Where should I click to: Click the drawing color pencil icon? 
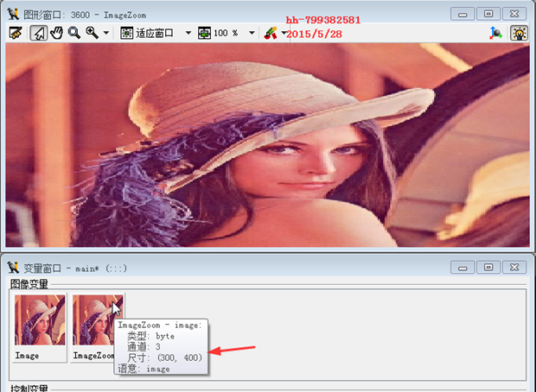(271, 33)
